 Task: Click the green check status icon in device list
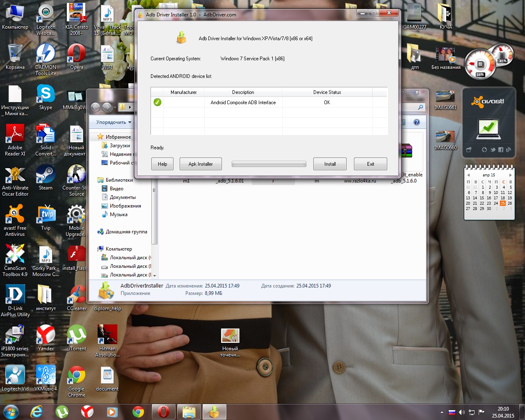(157, 102)
